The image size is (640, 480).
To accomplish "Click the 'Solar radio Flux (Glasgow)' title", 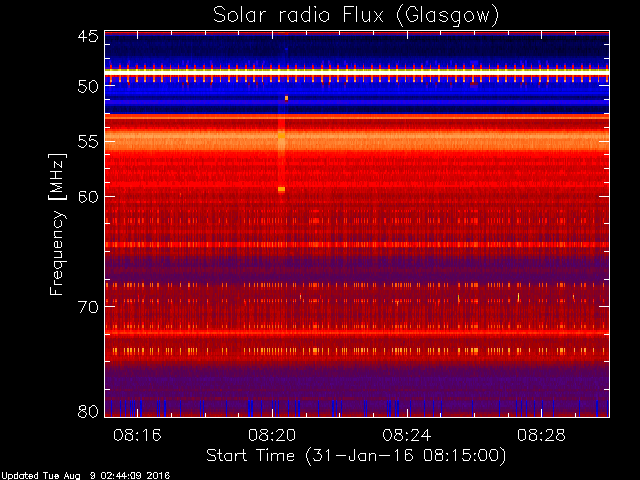I will [x=356, y=15].
